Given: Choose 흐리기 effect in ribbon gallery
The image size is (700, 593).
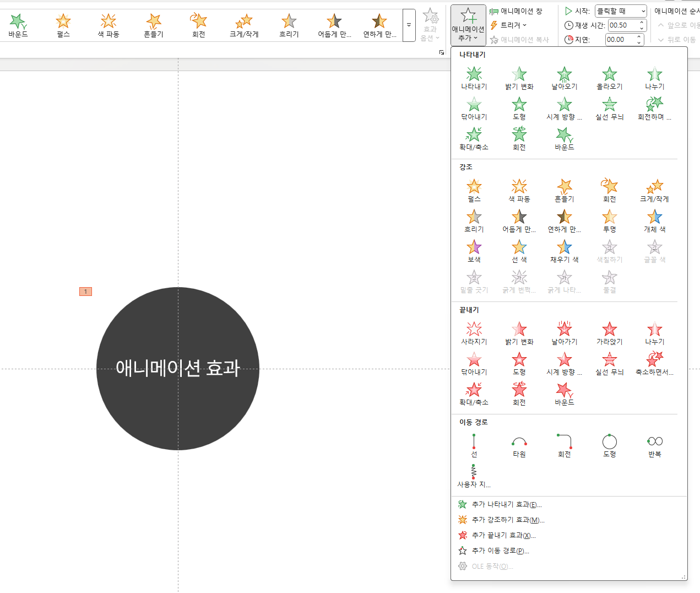Looking at the screenshot, I should pyautogui.click(x=289, y=25).
